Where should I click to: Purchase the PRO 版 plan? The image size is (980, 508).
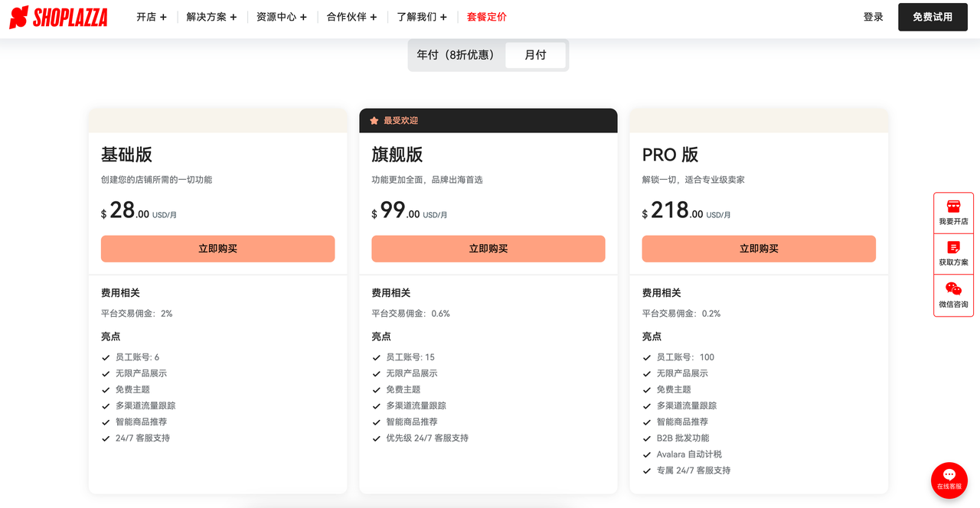[758, 249]
